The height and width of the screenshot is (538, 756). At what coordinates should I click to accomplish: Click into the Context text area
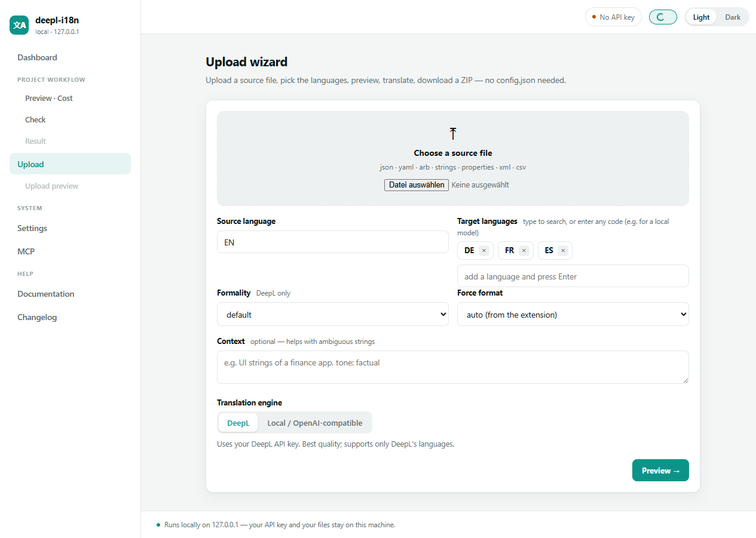point(453,367)
